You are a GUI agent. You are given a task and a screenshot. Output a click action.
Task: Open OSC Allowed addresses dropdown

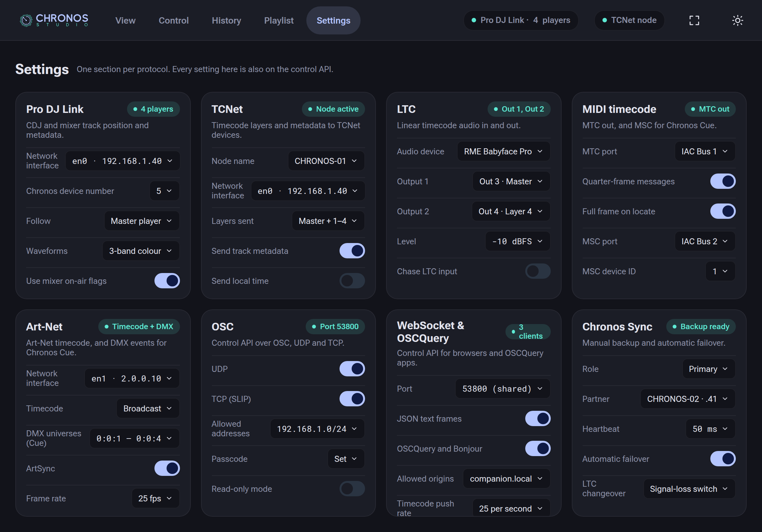coord(317,429)
